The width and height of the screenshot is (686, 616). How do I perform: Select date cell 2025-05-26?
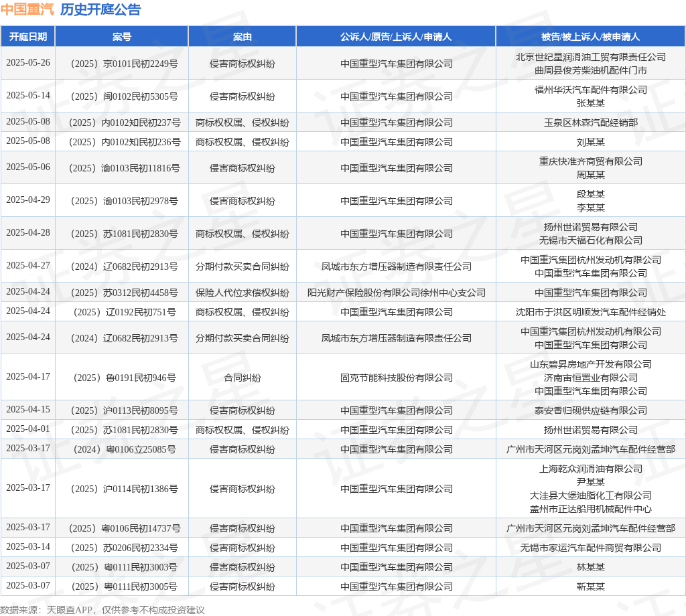click(x=28, y=62)
